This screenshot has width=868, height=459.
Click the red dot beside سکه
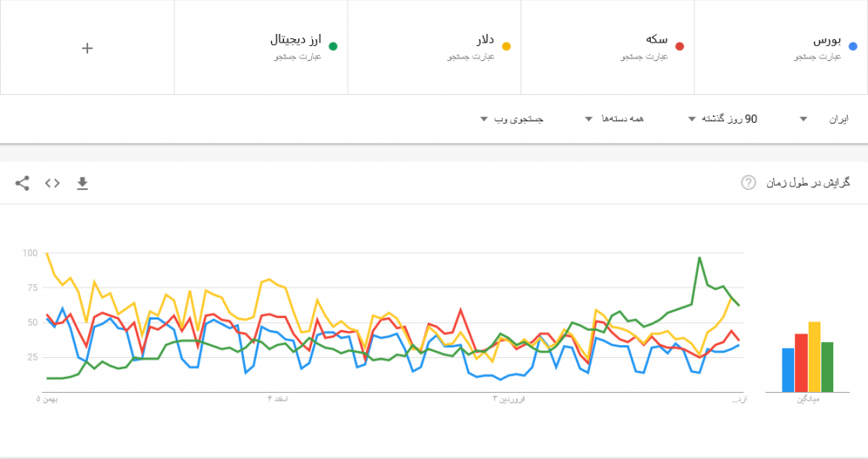680,47
